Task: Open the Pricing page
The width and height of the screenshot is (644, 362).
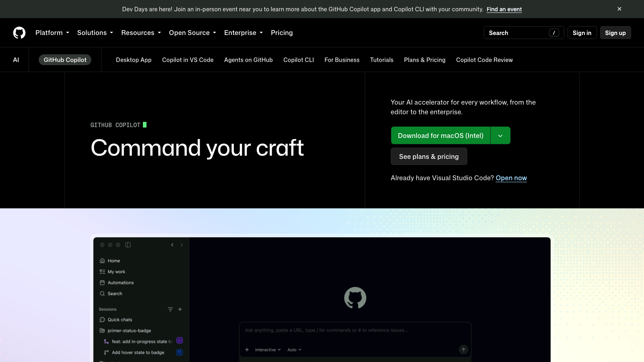Action: [282, 33]
